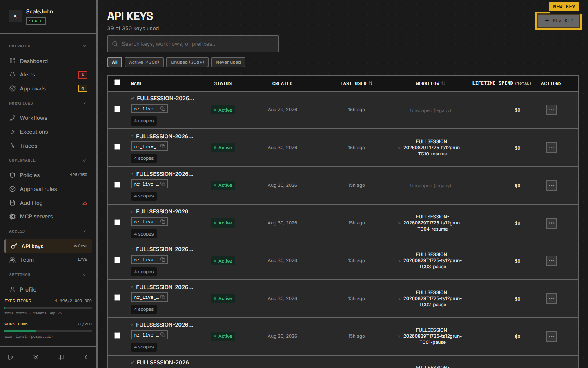Toggle the select-all checkbox in table header
The image size is (588, 368).
point(118,83)
